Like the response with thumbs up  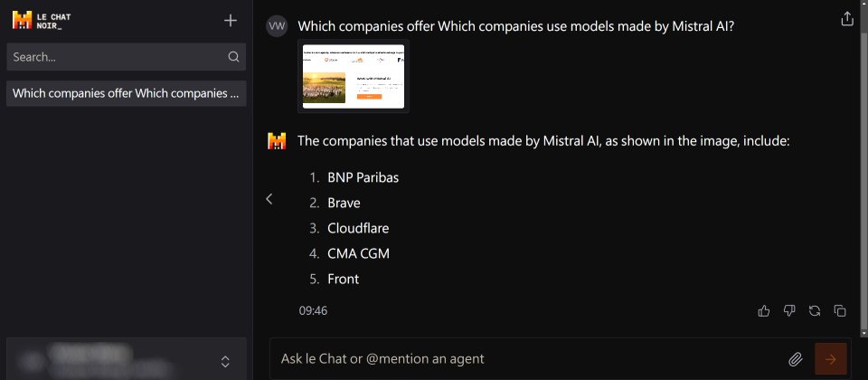click(764, 310)
